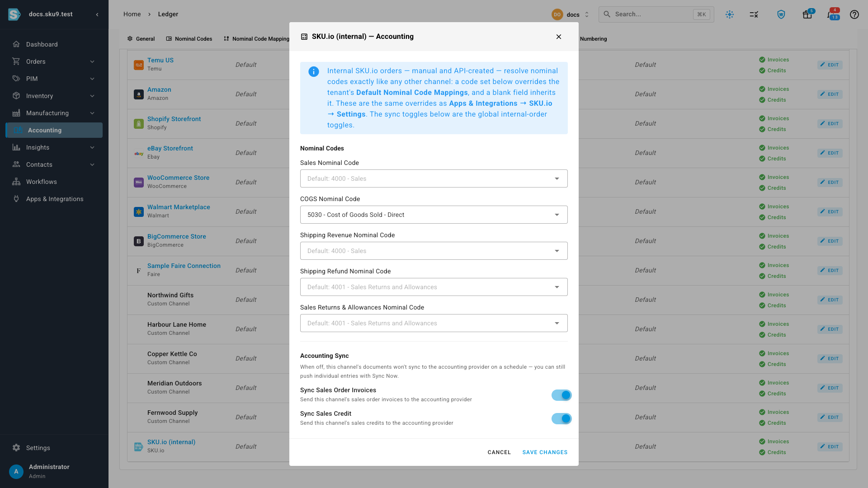Open the docs tenant switcher

point(571,14)
